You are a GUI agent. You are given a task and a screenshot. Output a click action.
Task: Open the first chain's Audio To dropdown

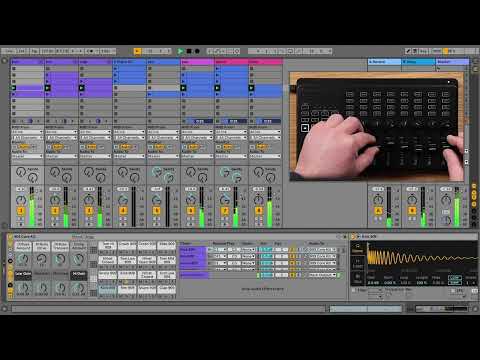tap(322, 250)
